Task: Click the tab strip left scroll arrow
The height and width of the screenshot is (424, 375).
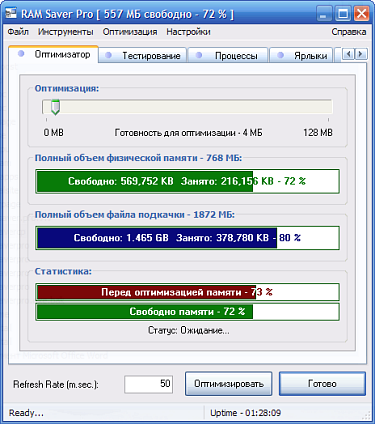Action: 348,54
